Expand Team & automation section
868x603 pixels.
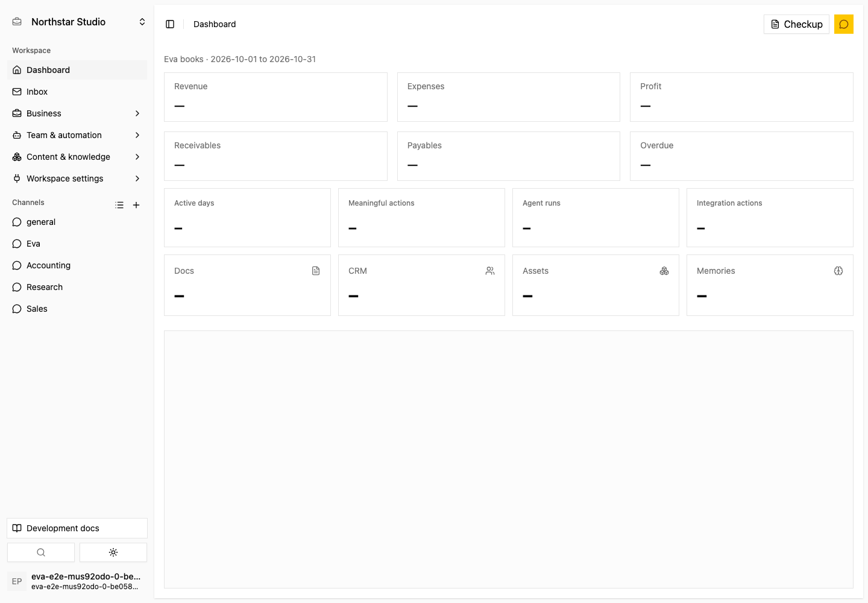pos(77,135)
